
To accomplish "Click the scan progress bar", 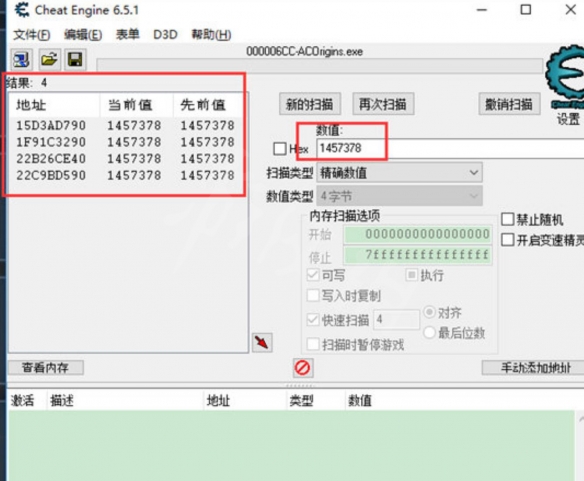I will pos(319,65).
